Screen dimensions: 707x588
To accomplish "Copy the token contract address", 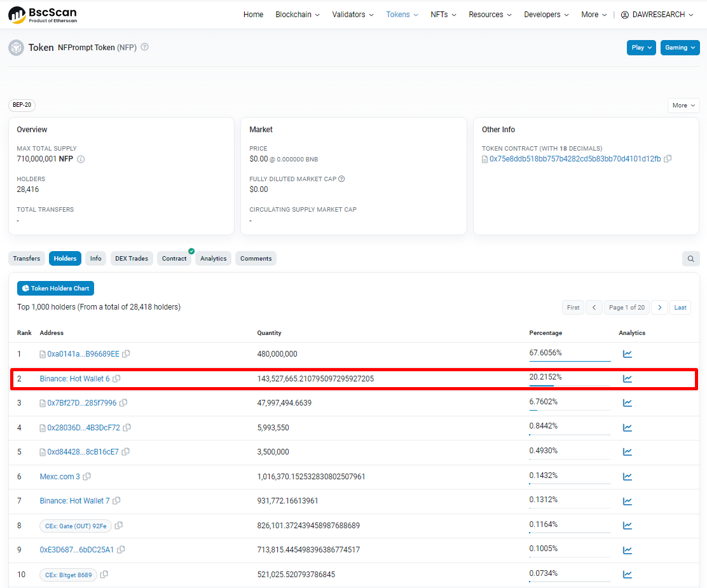I will tap(668, 159).
